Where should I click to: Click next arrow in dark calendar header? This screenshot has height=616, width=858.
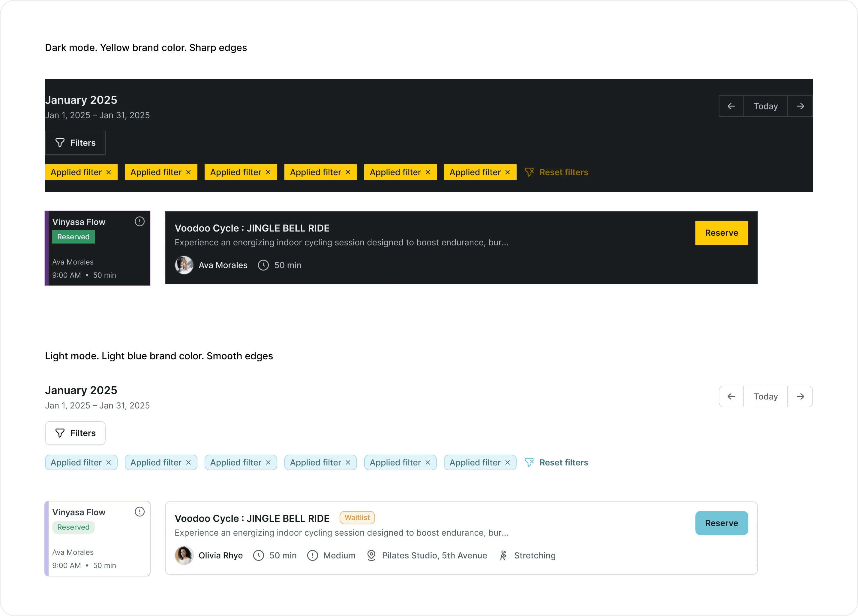[x=800, y=106]
